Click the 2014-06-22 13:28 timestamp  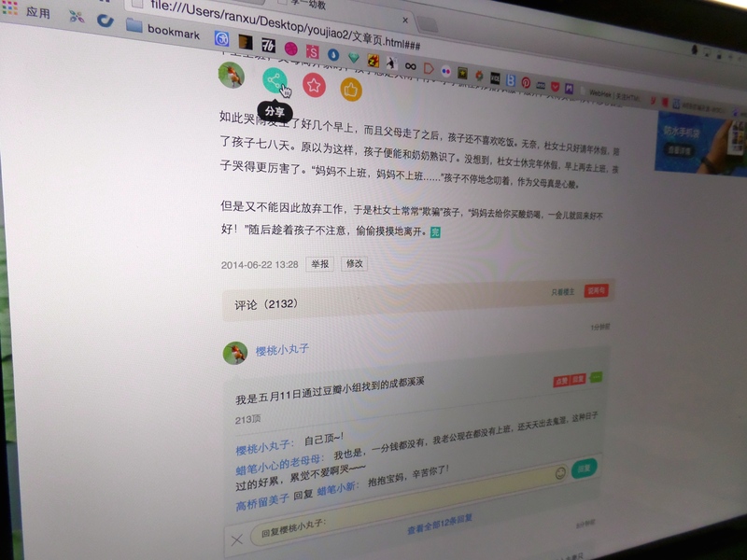tap(260, 265)
